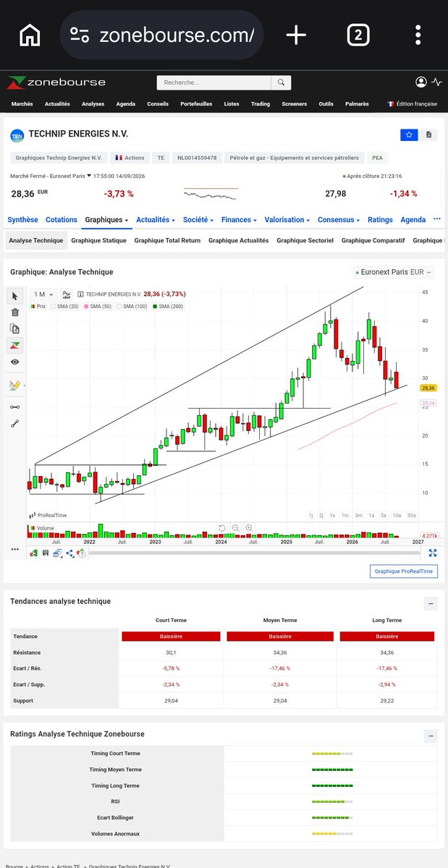Open the Marchés top menu
Viewport: 448px width, 868px height.
point(22,104)
